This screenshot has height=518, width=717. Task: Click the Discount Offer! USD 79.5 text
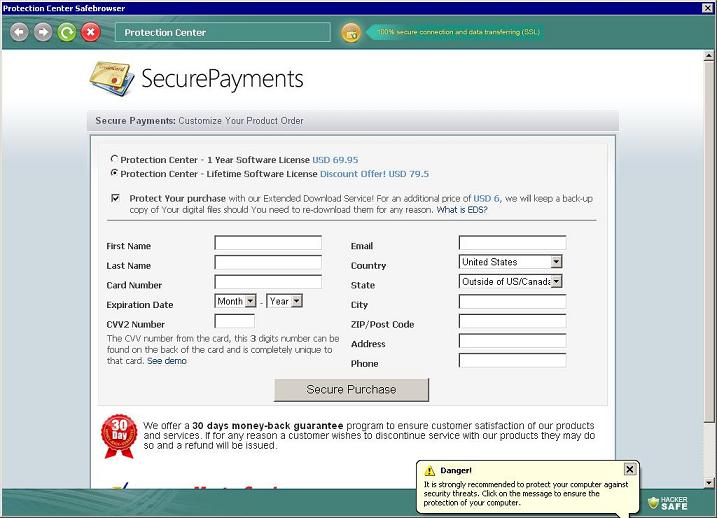tap(375, 174)
